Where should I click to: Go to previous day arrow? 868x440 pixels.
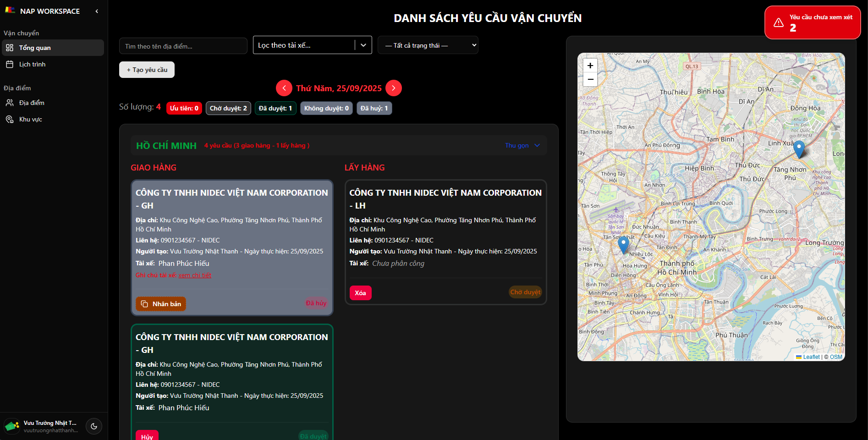coord(284,88)
